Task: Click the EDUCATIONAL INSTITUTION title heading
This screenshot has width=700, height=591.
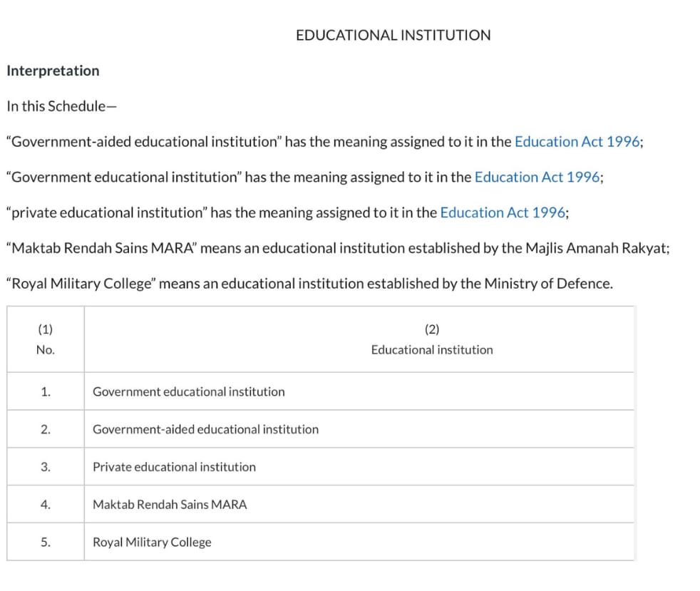Action: tap(393, 35)
